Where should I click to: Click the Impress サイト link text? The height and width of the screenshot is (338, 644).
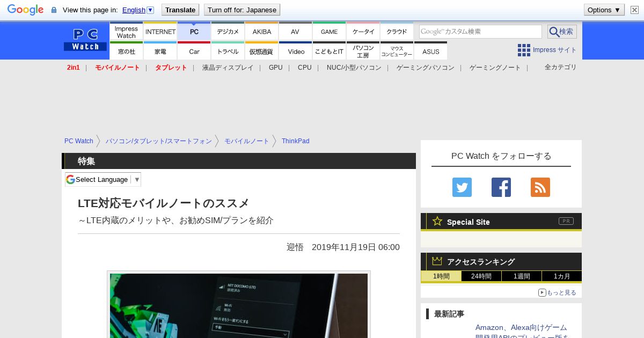[x=555, y=50]
